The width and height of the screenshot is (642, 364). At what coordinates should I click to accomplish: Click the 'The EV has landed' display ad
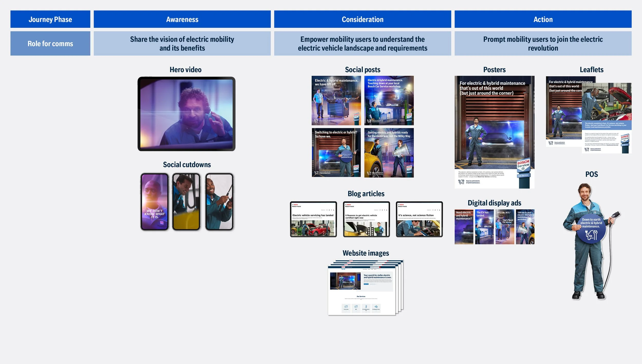tap(484, 227)
